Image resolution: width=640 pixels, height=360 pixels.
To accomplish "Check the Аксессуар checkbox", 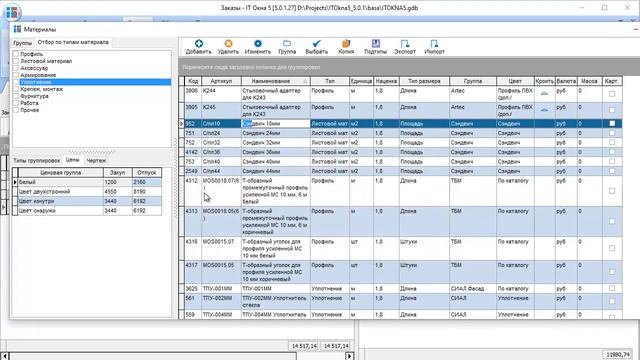I will click(16, 68).
